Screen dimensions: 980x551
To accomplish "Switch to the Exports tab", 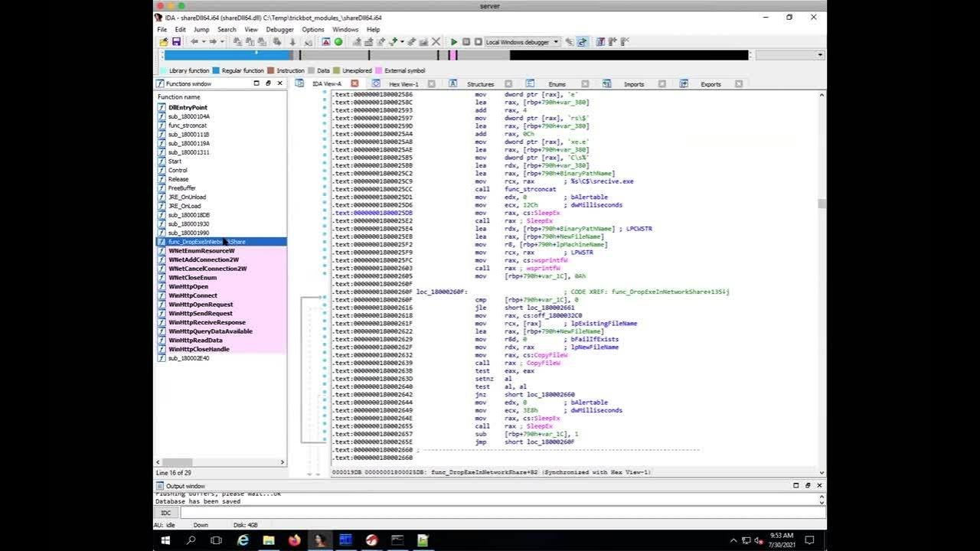I will pos(710,84).
